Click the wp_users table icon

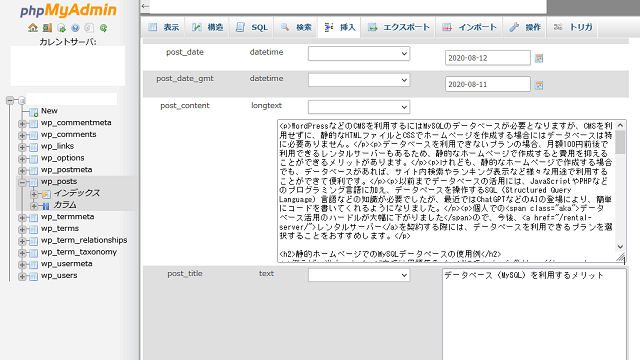(x=33, y=276)
